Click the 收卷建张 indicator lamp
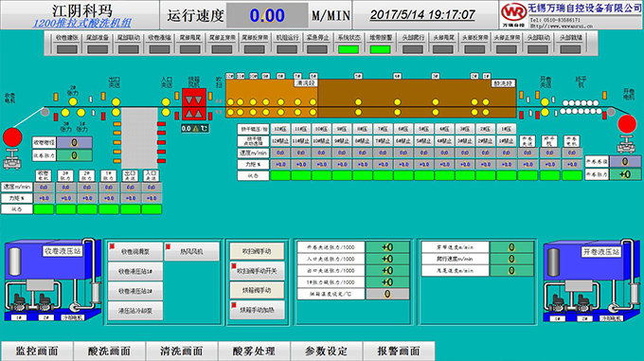 pyautogui.click(x=66, y=49)
